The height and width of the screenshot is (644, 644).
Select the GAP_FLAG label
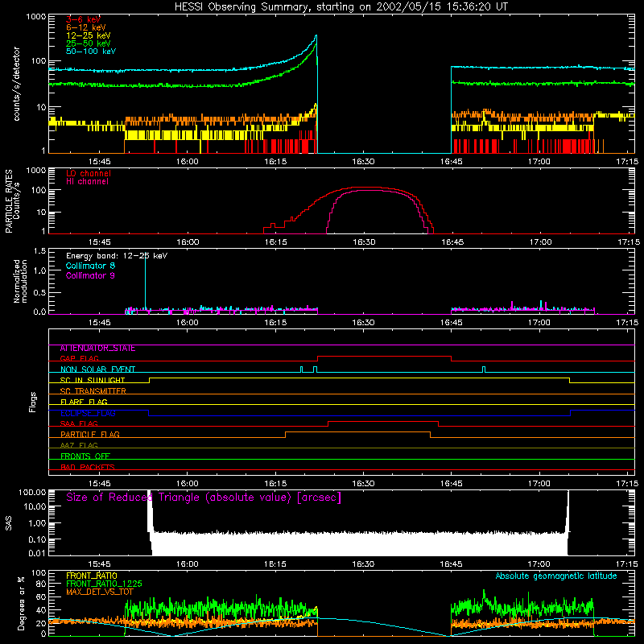79,358
